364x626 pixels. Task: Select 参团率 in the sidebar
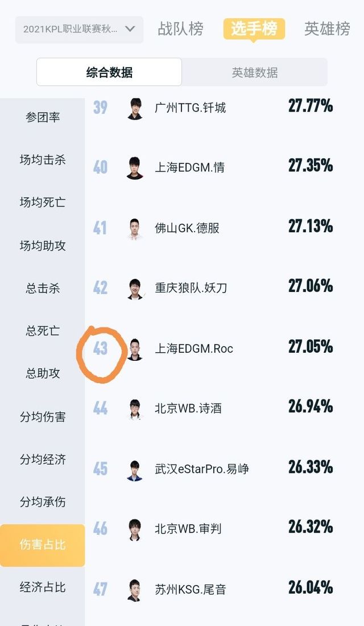point(43,117)
